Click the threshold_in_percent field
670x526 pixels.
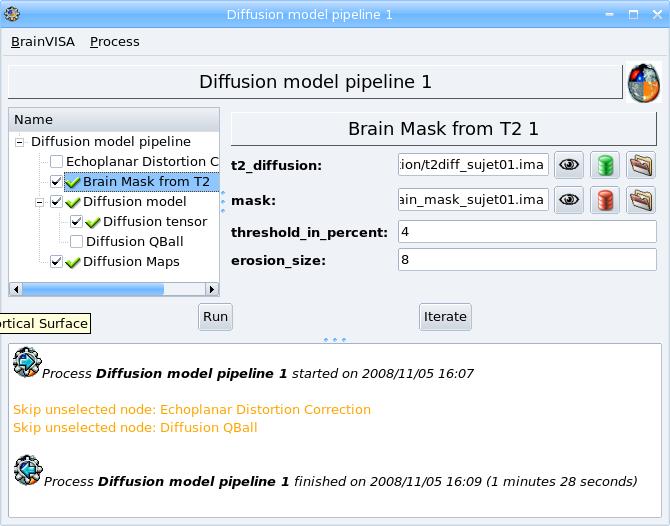tap(527, 232)
